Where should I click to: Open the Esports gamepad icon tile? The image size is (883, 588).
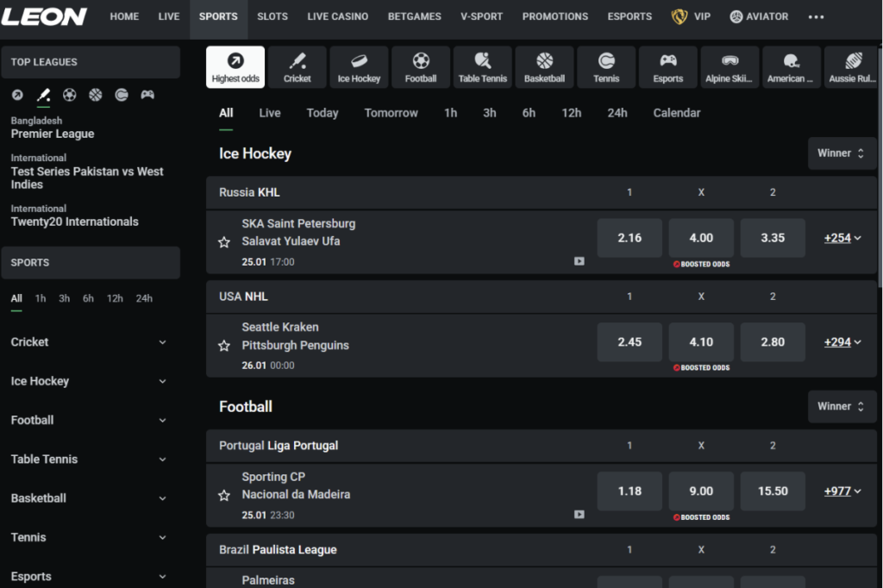(x=668, y=67)
